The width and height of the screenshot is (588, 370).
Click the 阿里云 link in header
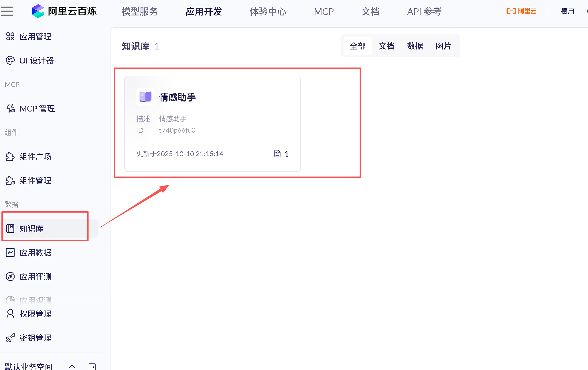point(521,11)
